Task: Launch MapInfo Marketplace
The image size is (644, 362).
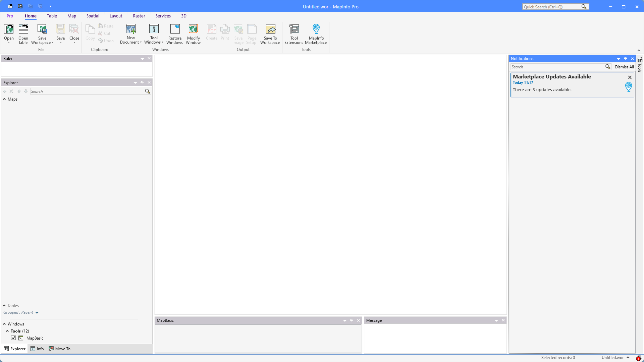Action: pos(316,29)
